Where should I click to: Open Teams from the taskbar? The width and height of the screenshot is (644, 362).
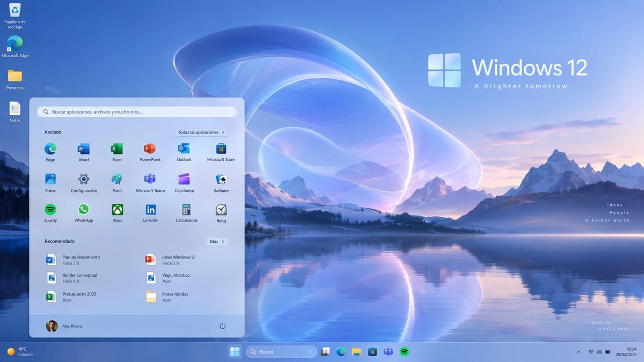pyautogui.click(x=389, y=352)
